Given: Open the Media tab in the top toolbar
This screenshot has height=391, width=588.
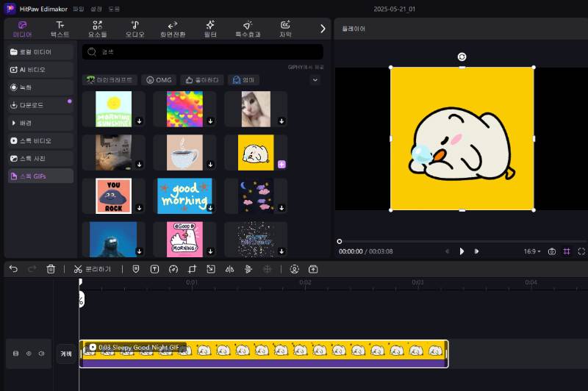Looking at the screenshot, I should (23, 29).
